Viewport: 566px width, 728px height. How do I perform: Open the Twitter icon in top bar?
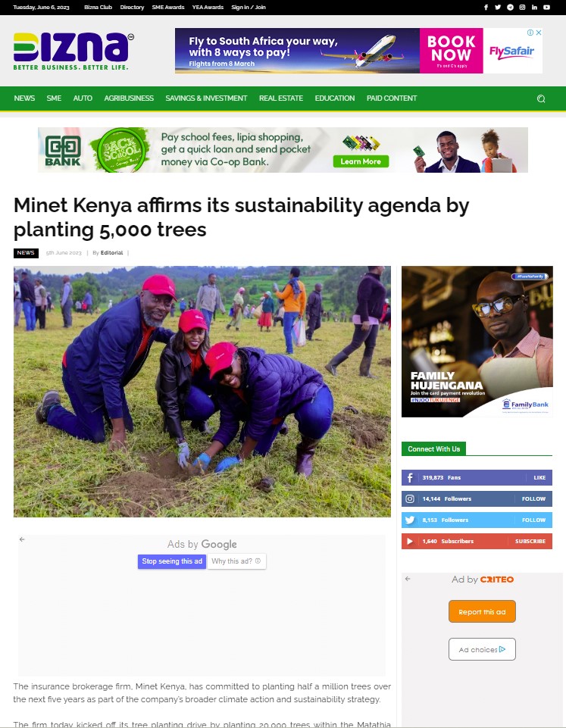[498, 8]
